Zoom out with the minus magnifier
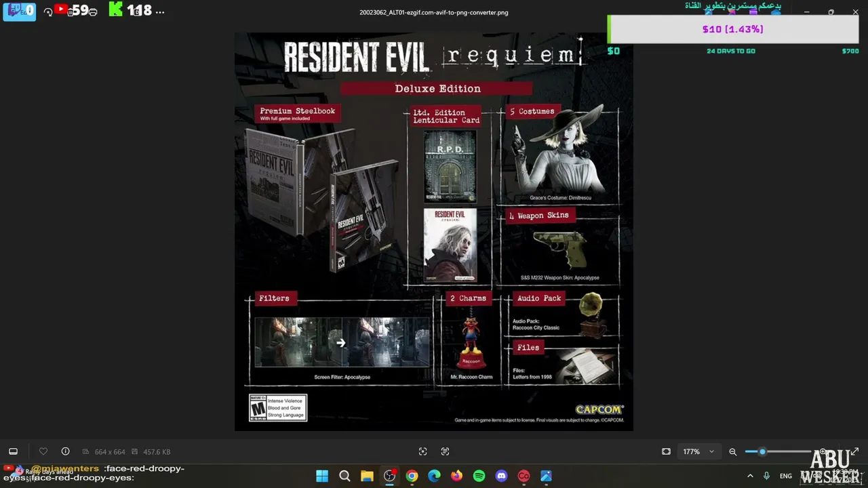The height and width of the screenshot is (488, 868). [732, 451]
